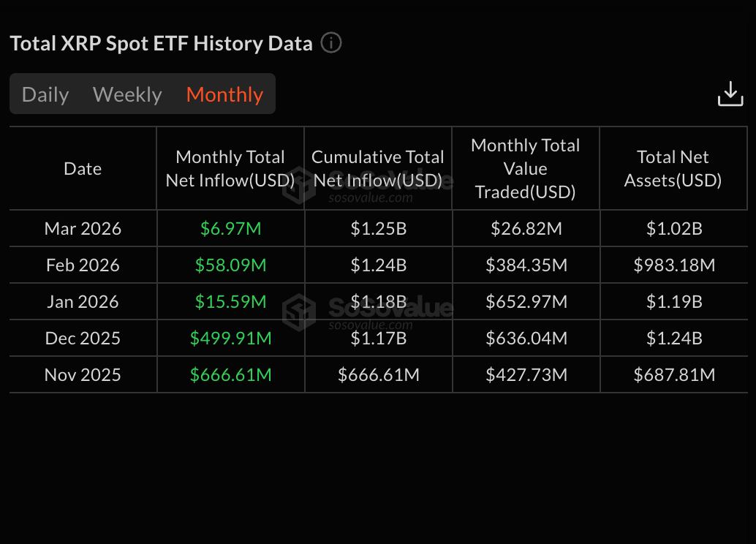The image size is (756, 544).
Task: Click the Jan 2026 net assets $1.19B
Action: coord(673,301)
